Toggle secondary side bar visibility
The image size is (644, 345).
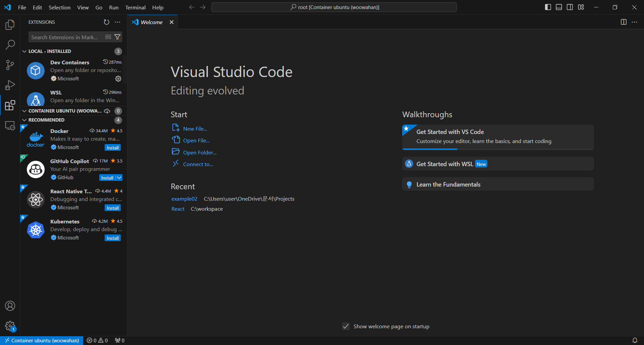pyautogui.click(x=570, y=7)
